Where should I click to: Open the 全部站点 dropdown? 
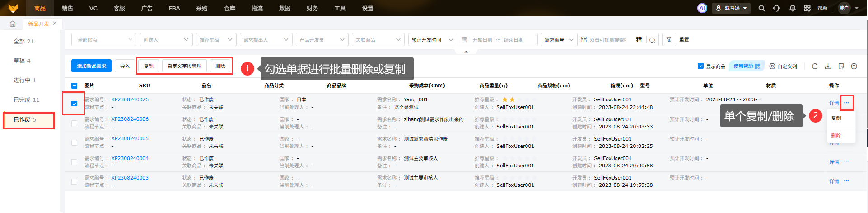[104, 40]
